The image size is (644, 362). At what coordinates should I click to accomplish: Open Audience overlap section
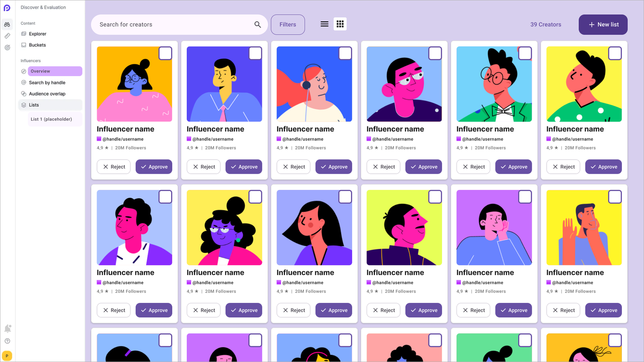(47, 94)
